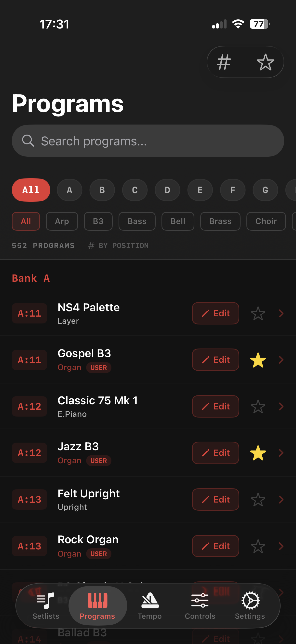Tap the hash sort-by-position icon
This screenshot has width=296, height=644.
[x=224, y=62]
